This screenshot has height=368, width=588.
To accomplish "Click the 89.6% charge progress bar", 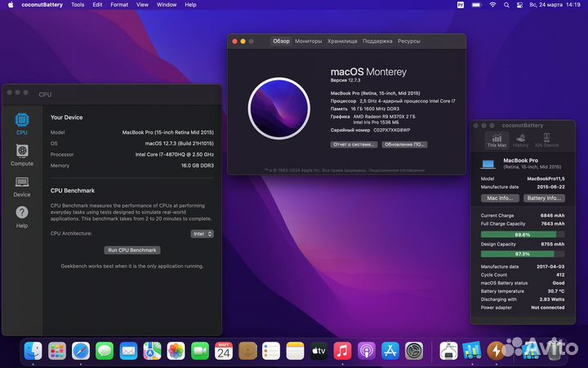I will click(523, 235).
